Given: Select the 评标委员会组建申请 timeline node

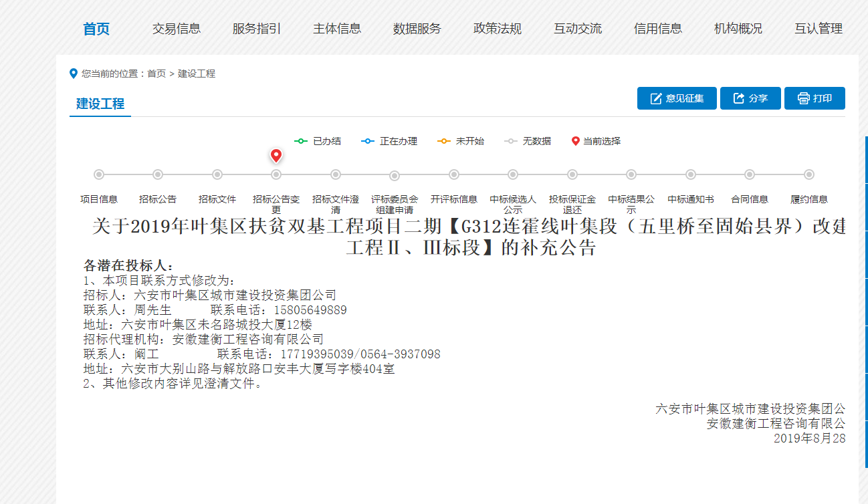Looking at the screenshot, I should [x=395, y=175].
